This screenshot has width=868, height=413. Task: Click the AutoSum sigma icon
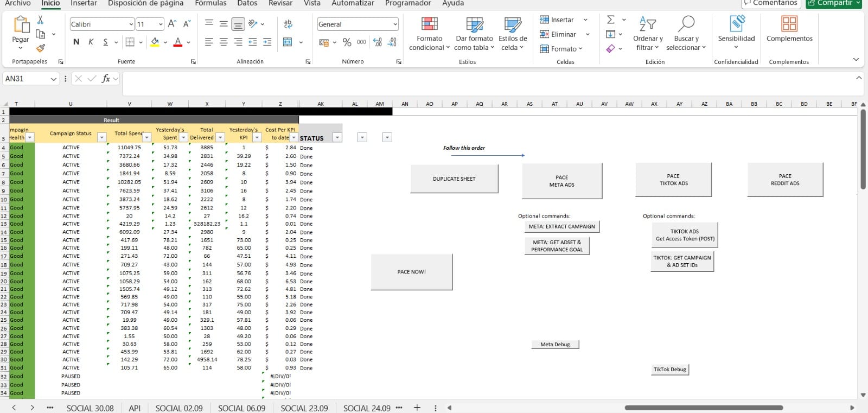pyautogui.click(x=611, y=20)
